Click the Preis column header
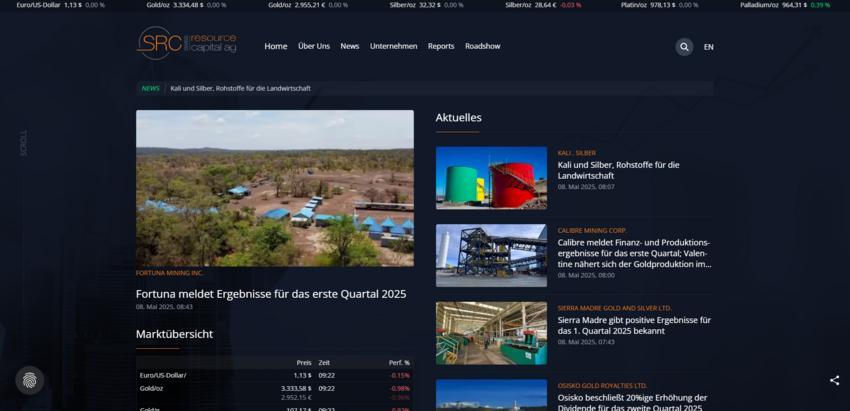This screenshot has height=411, width=850. [x=304, y=363]
